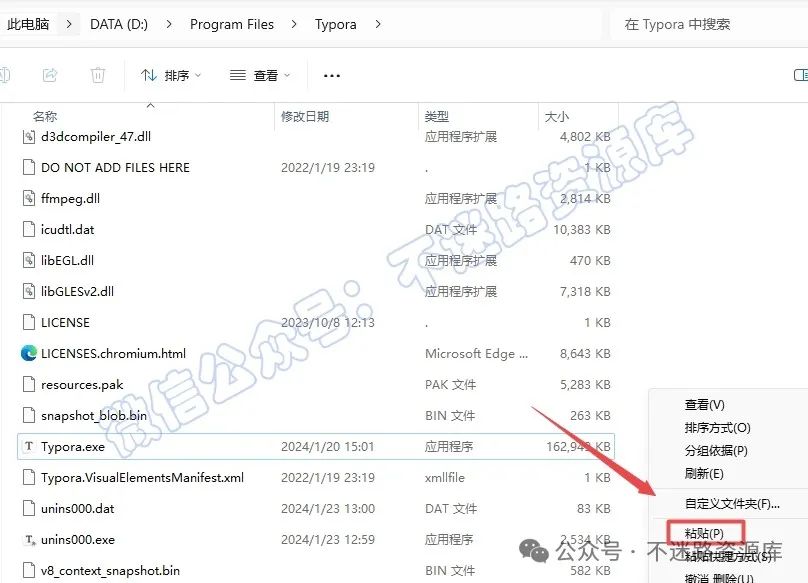
Task: Navigate to DATA (D:) breadcrumb
Action: (119, 24)
